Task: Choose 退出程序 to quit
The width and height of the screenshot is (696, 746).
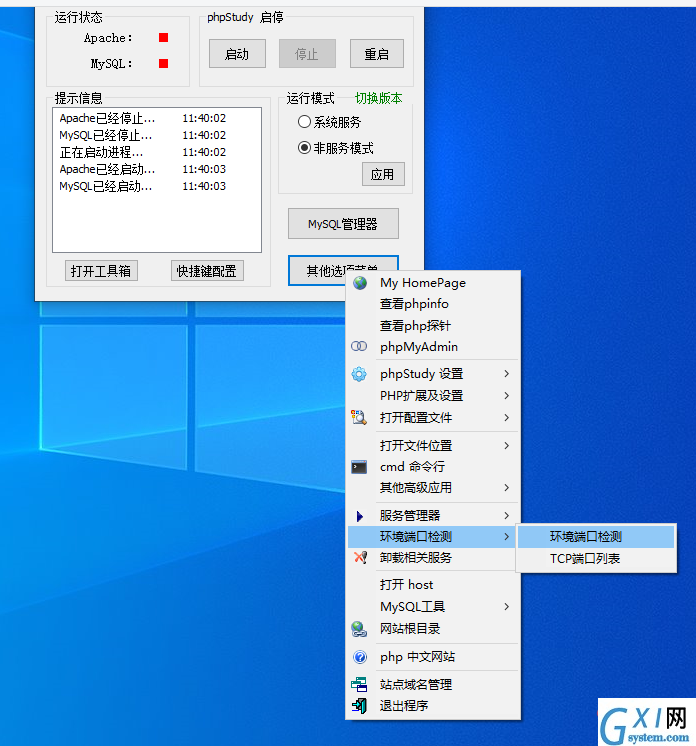Action: pyautogui.click(x=432, y=706)
